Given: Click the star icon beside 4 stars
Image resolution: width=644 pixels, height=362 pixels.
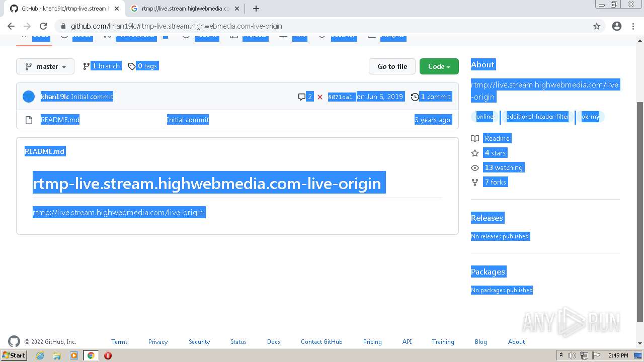Looking at the screenshot, I should pos(475,153).
